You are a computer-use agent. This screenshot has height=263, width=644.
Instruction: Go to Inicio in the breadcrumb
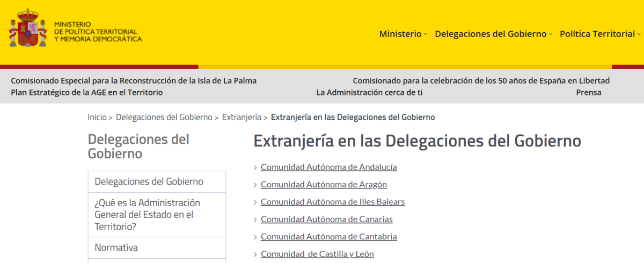tap(97, 117)
